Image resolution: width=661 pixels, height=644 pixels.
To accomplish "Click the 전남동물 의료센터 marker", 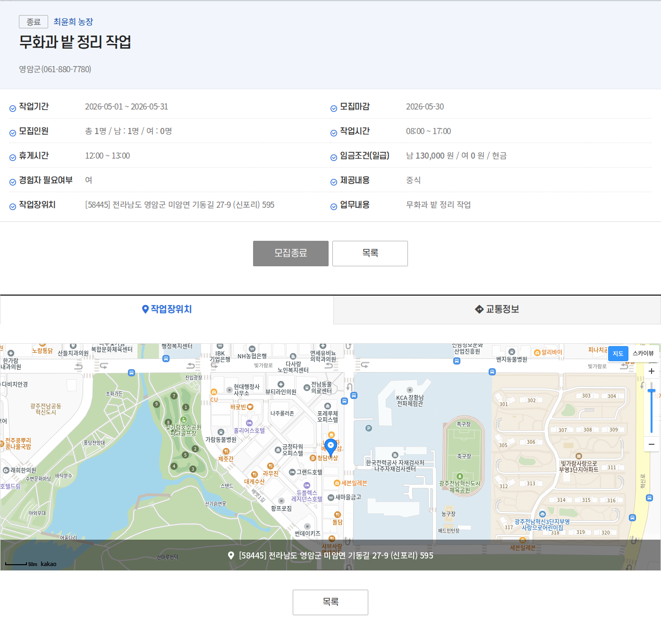I will [x=307, y=388].
